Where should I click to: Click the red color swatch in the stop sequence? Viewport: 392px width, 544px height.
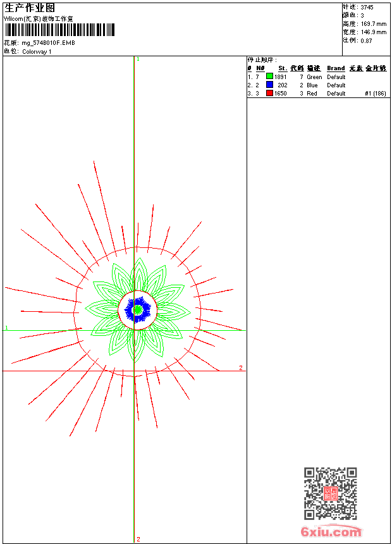[x=269, y=93]
